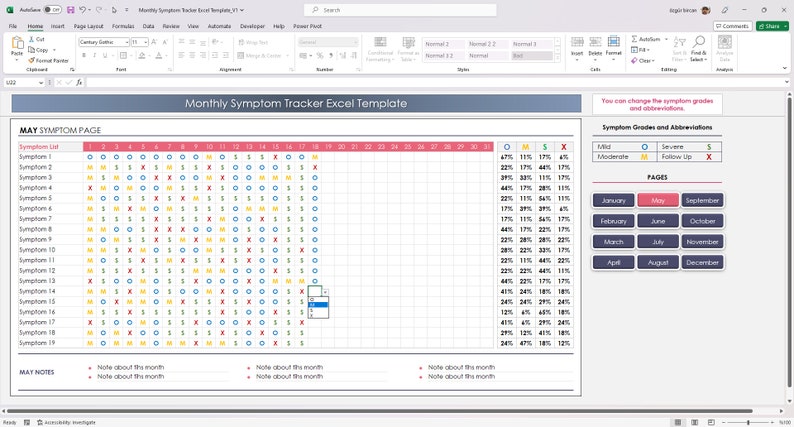The height and width of the screenshot is (427, 794).
Task: Click the Insert Function fx icon
Action: 80,82
